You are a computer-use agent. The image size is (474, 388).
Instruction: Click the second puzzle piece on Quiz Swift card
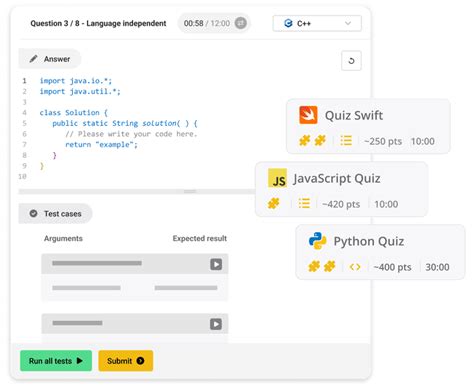coord(320,140)
